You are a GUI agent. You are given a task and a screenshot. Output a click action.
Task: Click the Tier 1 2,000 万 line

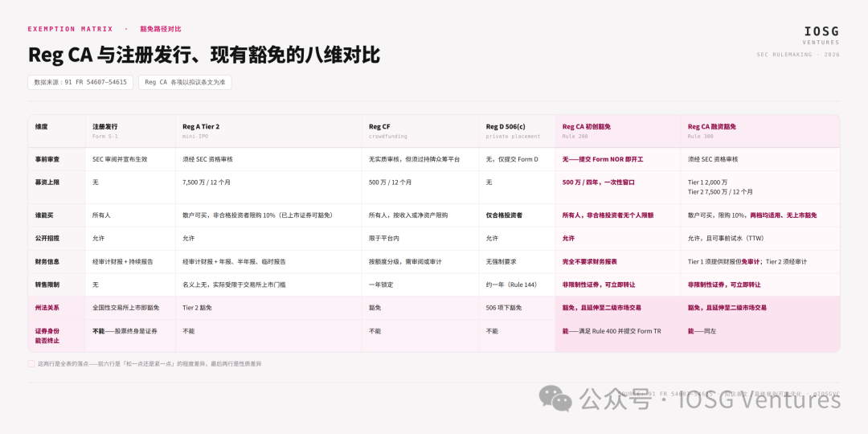[707, 182]
